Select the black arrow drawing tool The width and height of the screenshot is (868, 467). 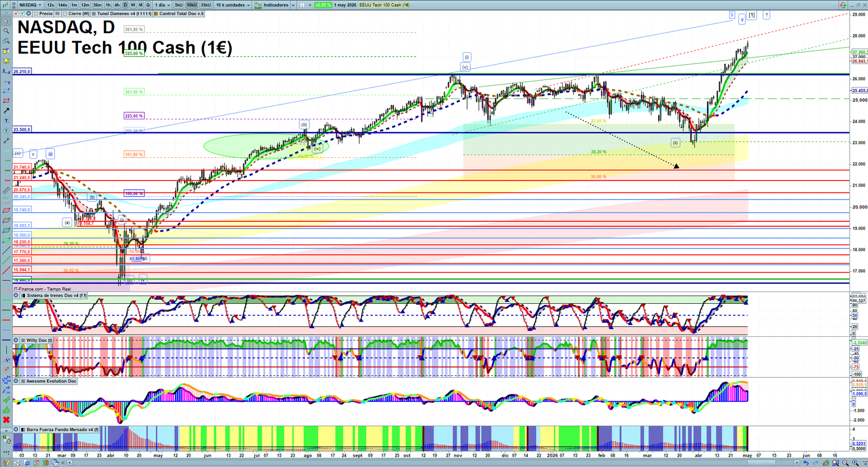tap(6, 111)
